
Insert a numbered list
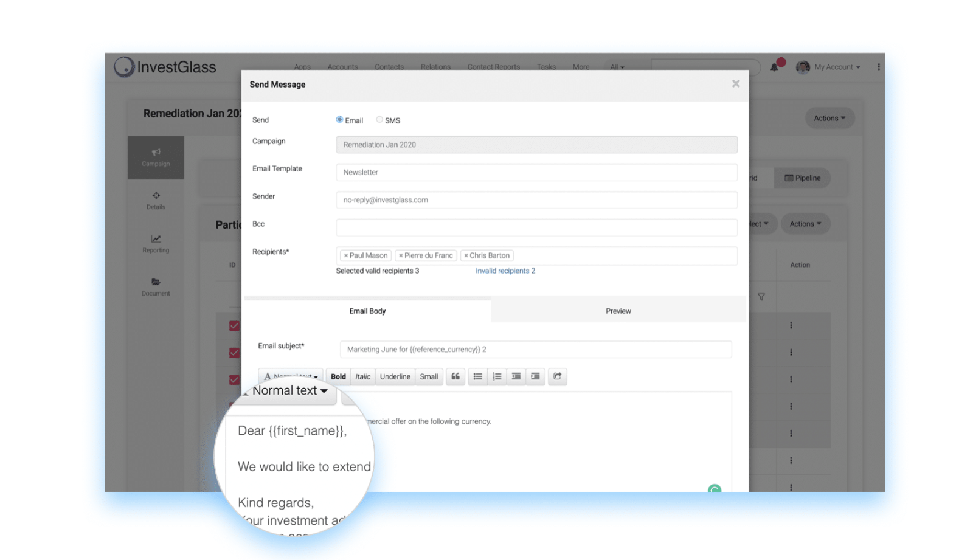(x=497, y=377)
